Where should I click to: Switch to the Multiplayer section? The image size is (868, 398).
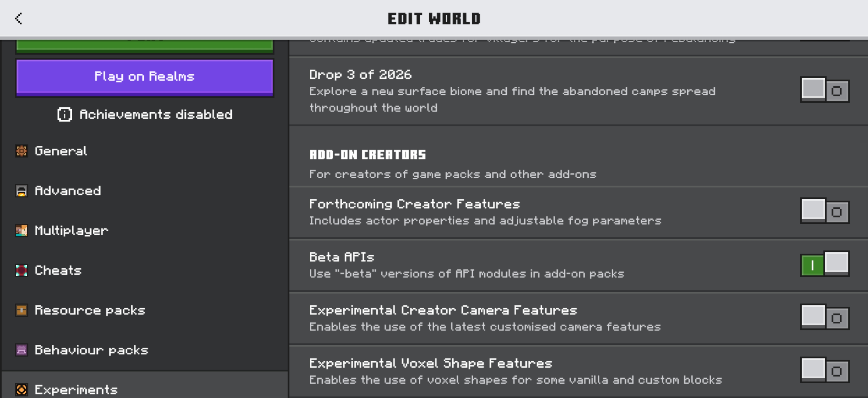(x=145, y=231)
